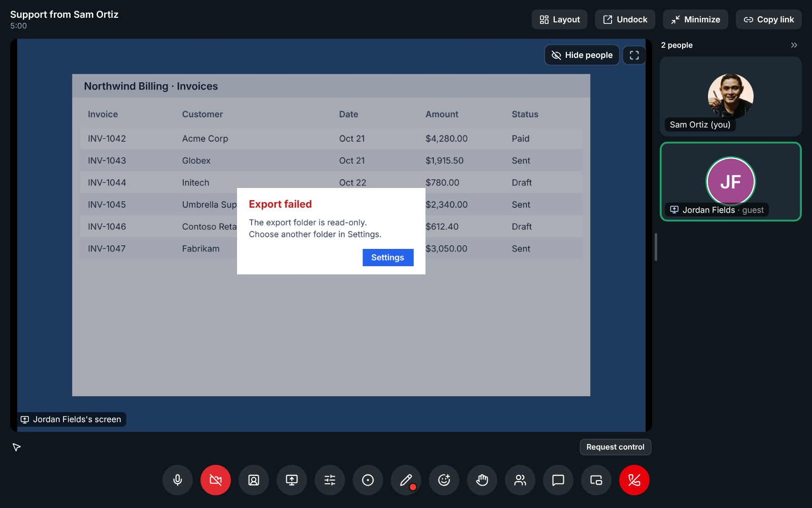Copy the meeting link
The height and width of the screenshot is (508, 812).
tap(769, 19)
